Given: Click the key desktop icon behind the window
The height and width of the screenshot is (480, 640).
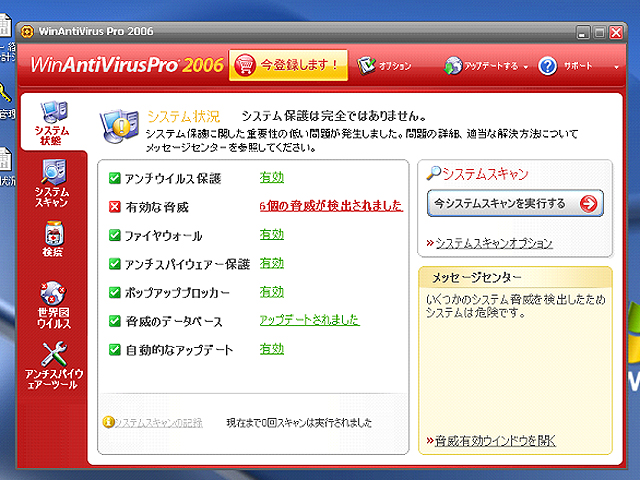Looking at the screenshot, I should [5, 93].
